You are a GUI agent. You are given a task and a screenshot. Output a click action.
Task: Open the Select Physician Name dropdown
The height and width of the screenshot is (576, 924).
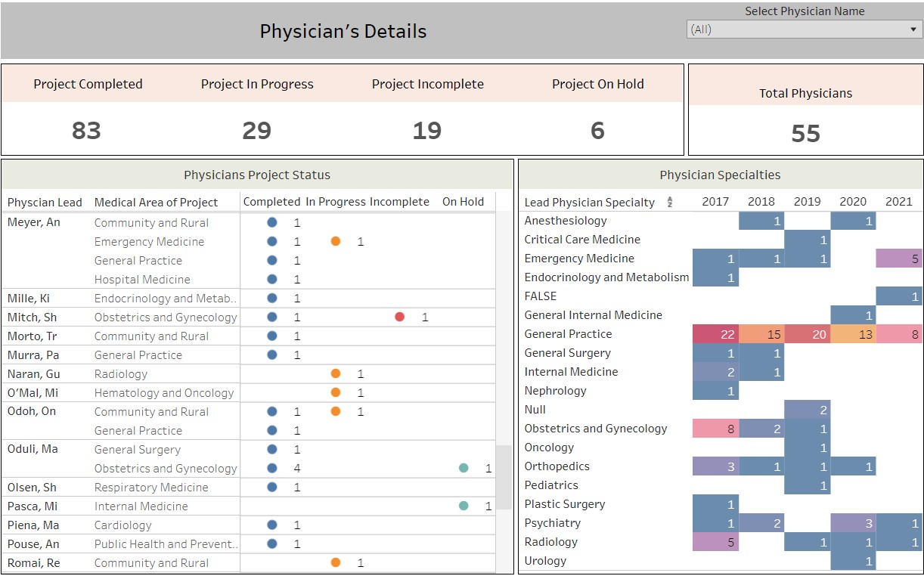804,29
